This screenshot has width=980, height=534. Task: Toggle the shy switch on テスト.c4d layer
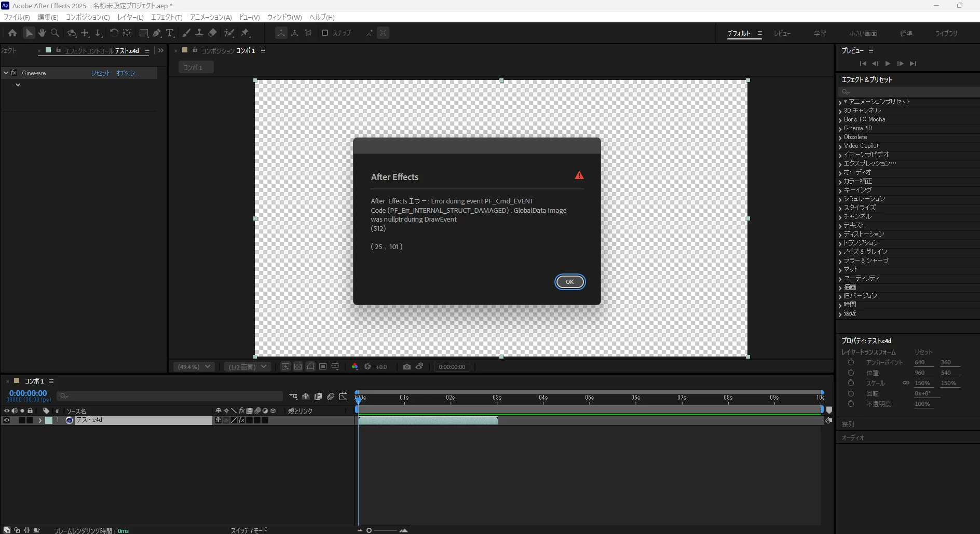click(218, 420)
